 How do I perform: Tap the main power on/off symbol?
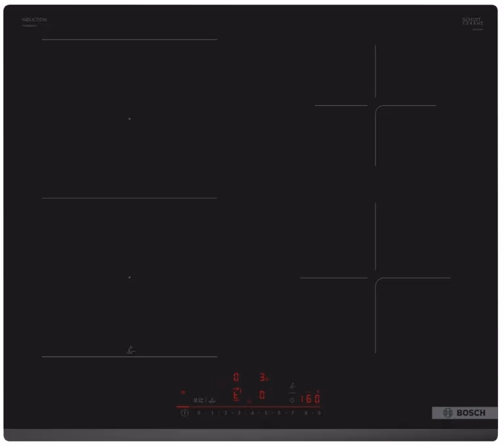[184, 413]
